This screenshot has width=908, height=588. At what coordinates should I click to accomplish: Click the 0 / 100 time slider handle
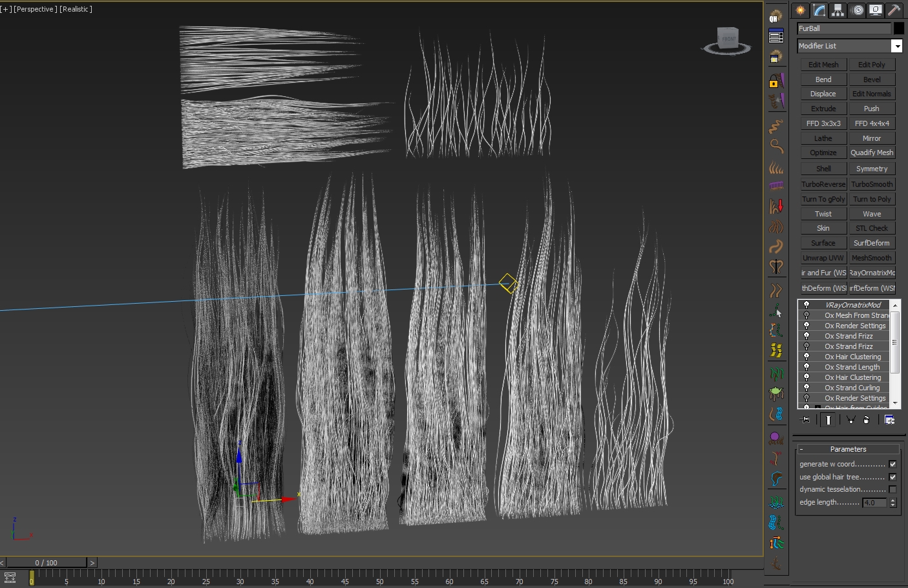(x=46, y=563)
